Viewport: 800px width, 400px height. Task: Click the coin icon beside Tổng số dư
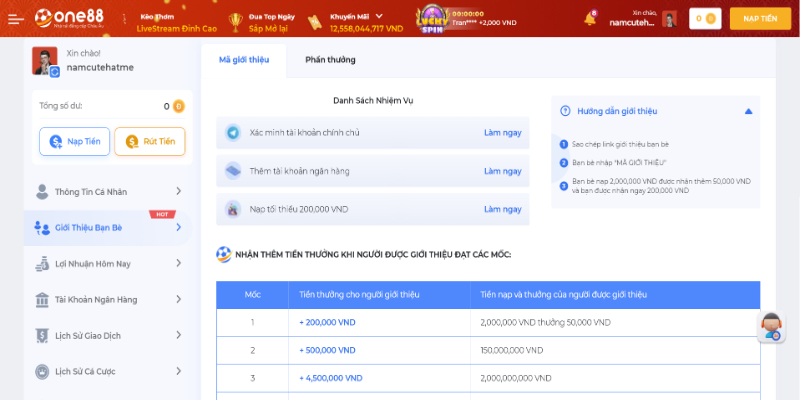pos(179,107)
